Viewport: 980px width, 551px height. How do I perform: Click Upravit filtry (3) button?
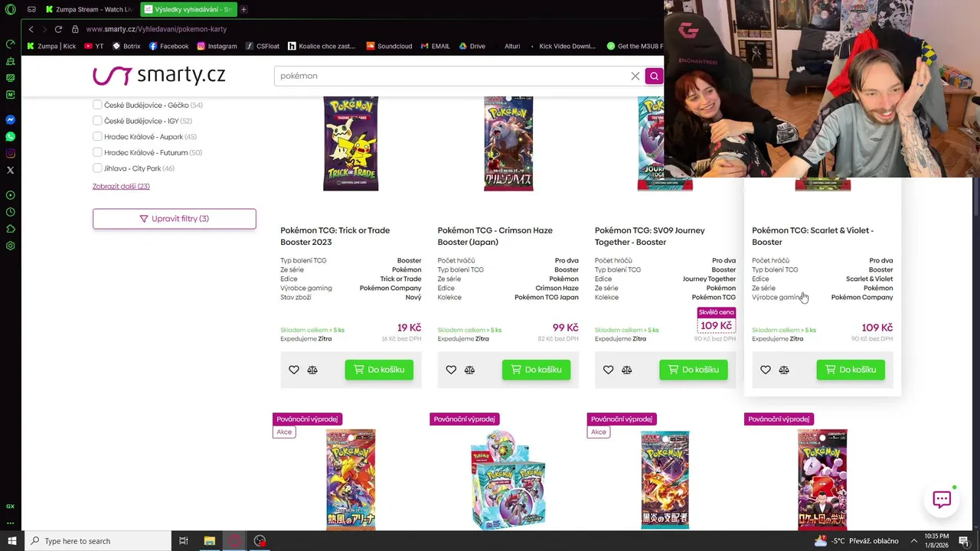click(x=175, y=219)
